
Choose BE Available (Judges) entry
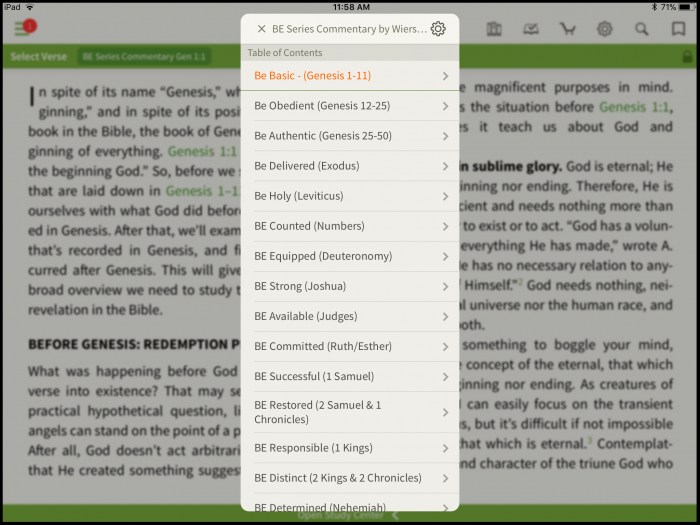[350, 317]
